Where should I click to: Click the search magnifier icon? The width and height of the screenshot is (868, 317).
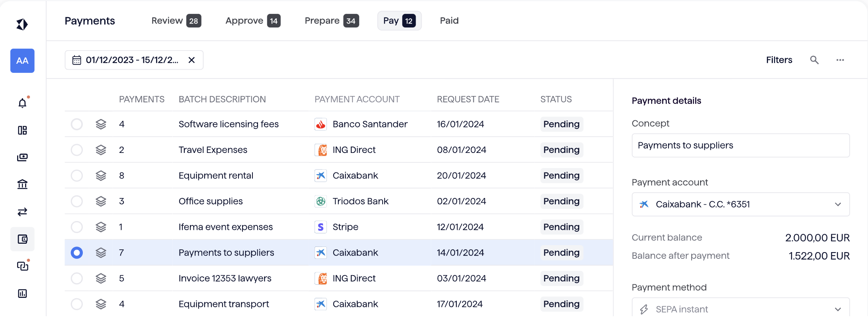pos(814,60)
